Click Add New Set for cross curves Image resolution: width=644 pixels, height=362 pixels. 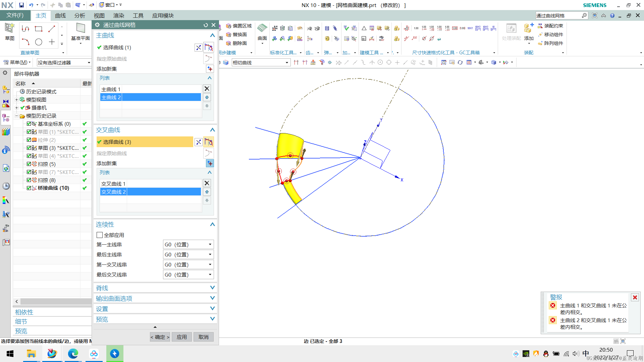(210, 163)
